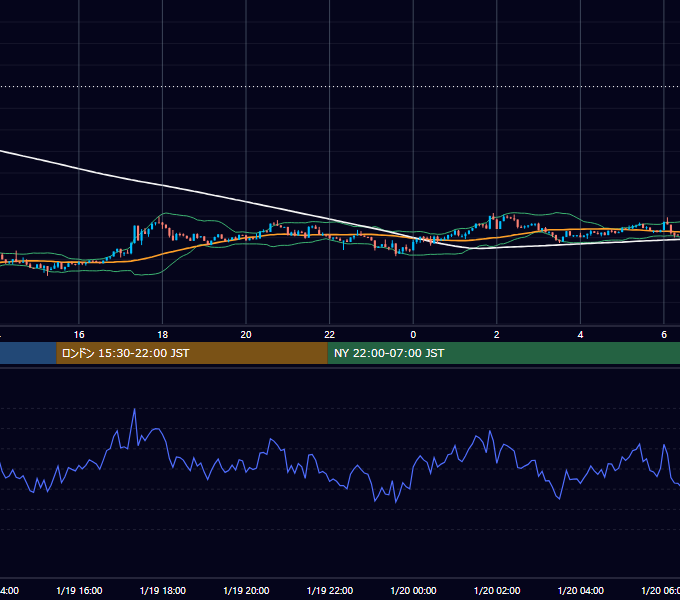The image size is (680, 600).
Task: Click the 1/20 02:00 time label
Action: (x=497, y=590)
